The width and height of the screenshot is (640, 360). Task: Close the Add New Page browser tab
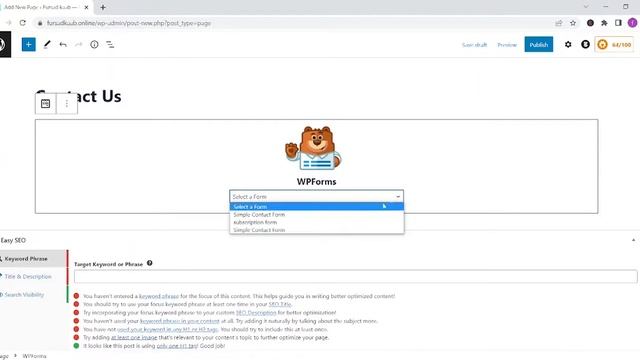tap(86, 7)
